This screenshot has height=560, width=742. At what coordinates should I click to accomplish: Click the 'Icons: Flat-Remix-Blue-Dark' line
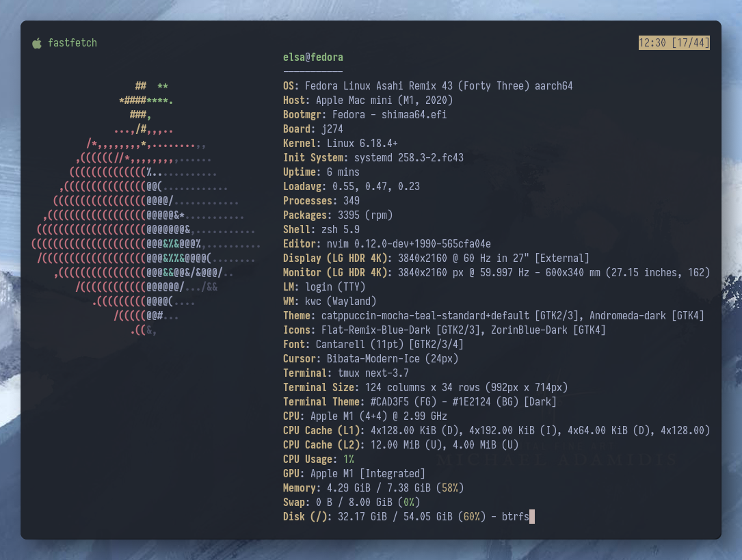[445, 330]
